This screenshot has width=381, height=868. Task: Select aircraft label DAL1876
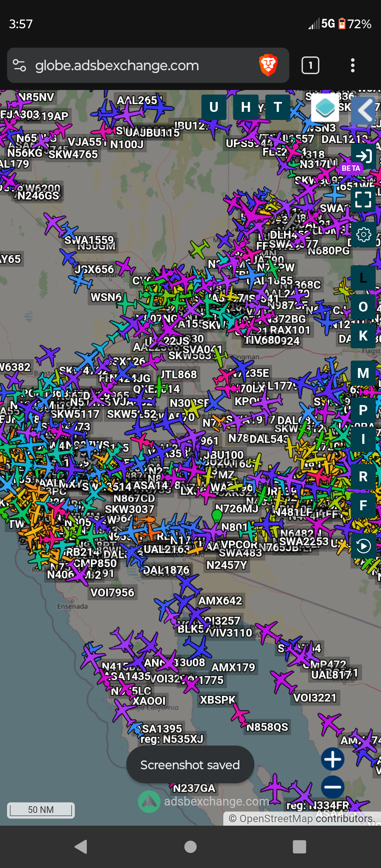point(167,570)
